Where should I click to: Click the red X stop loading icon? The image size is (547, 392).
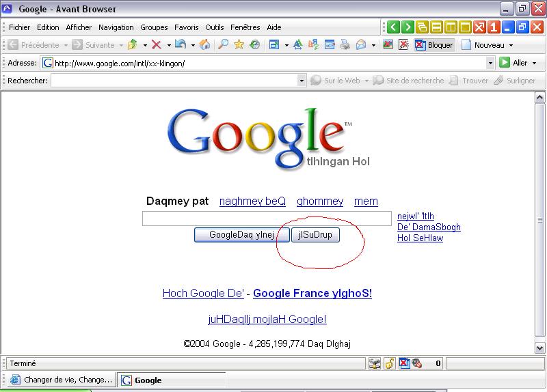tap(157, 44)
